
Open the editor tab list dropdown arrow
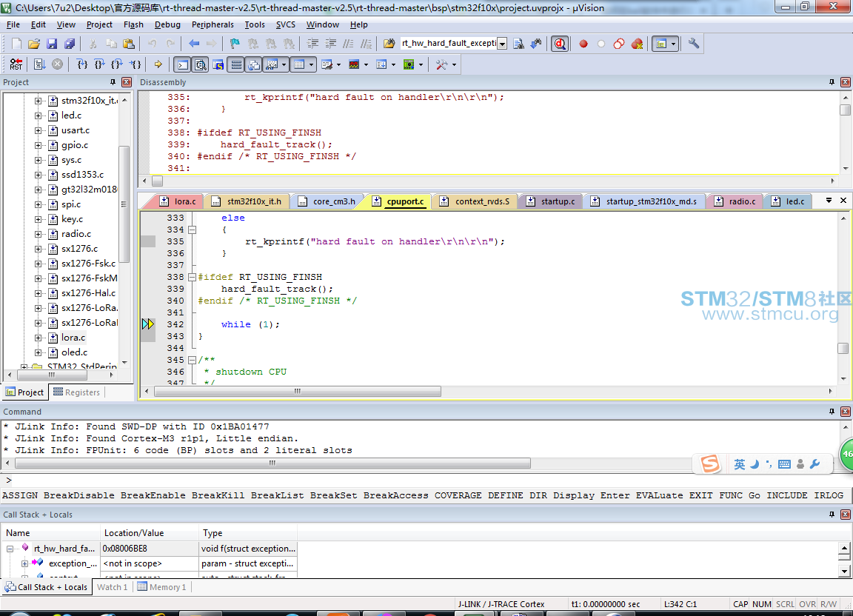829,201
